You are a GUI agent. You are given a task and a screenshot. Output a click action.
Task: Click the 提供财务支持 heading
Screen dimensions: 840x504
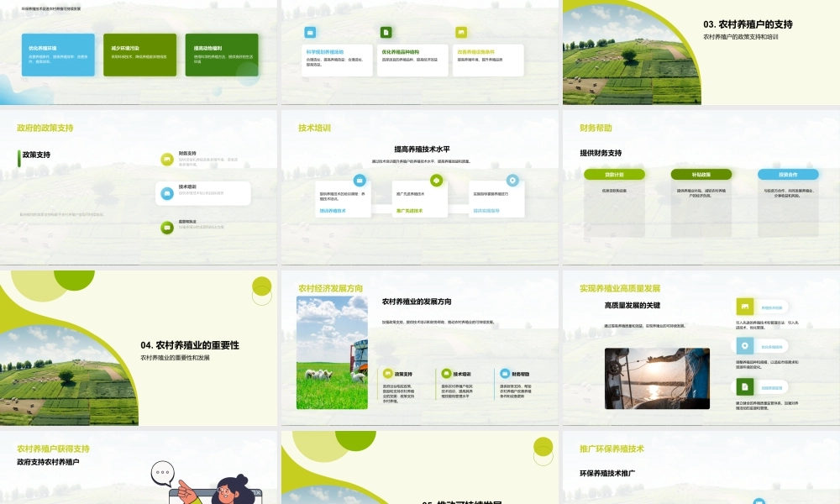601,153
